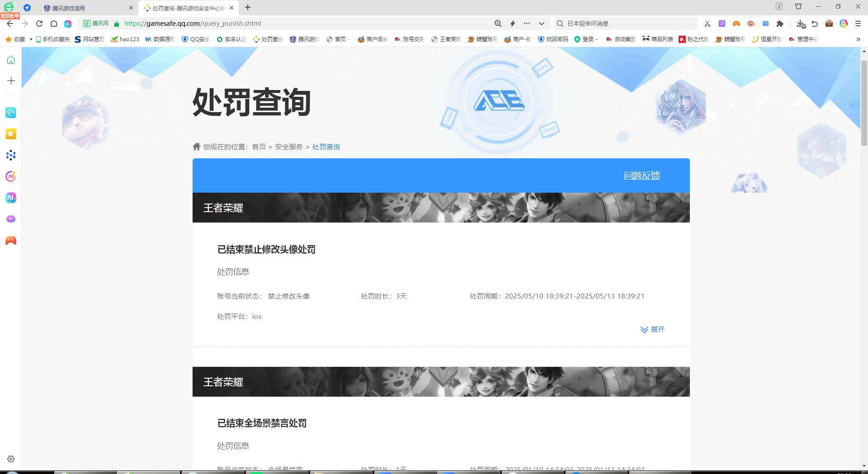This screenshot has height=474, width=868.
Task: Open the sidebar settings gear
Action: [x=11, y=459]
